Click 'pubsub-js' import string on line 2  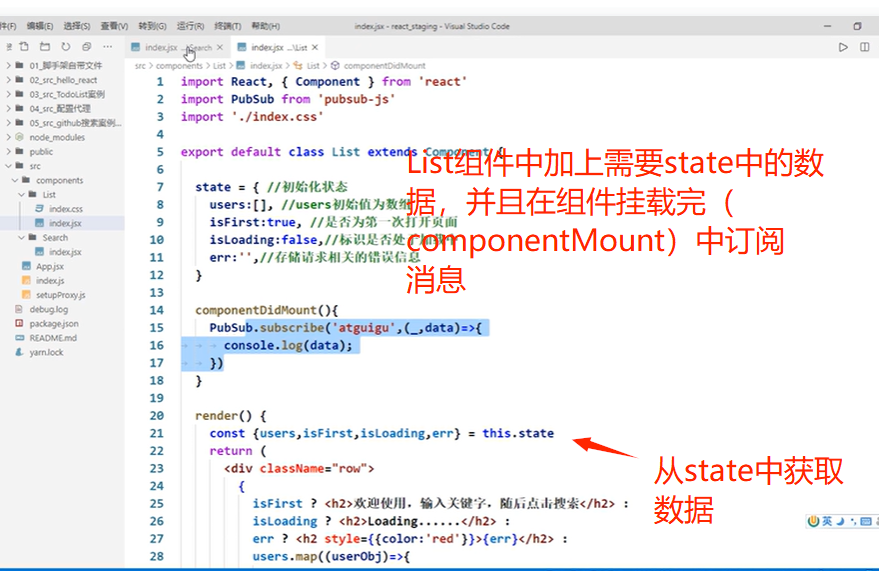pyautogui.click(x=357, y=99)
